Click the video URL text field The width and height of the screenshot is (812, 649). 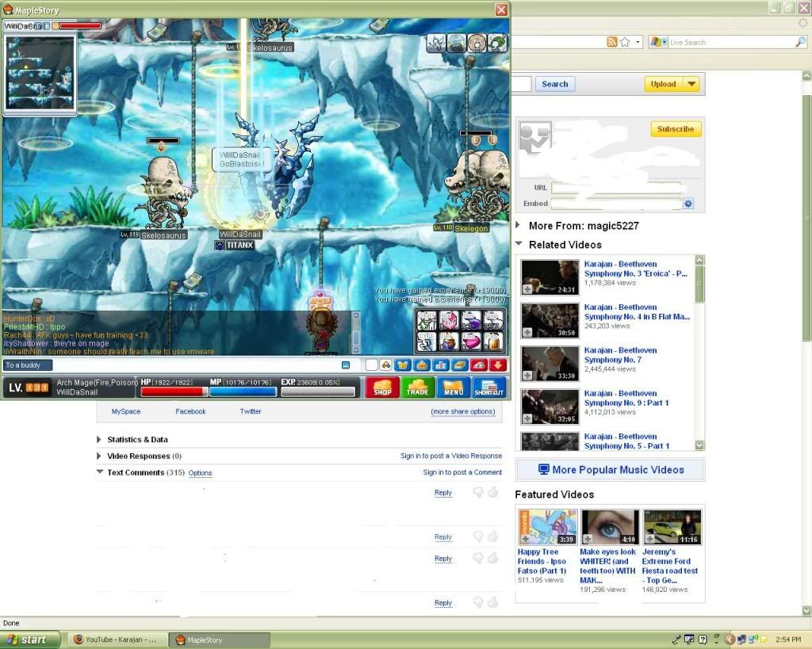(x=616, y=188)
